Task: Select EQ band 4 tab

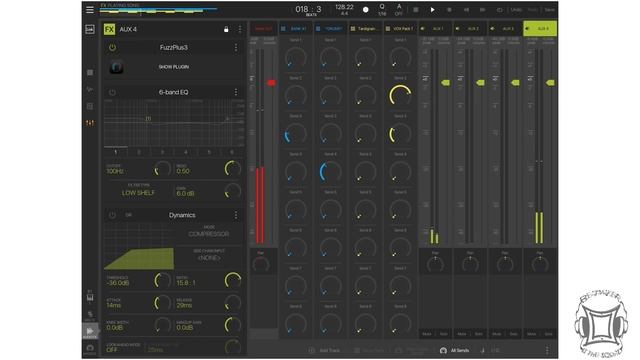Action: [x=186, y=152]
